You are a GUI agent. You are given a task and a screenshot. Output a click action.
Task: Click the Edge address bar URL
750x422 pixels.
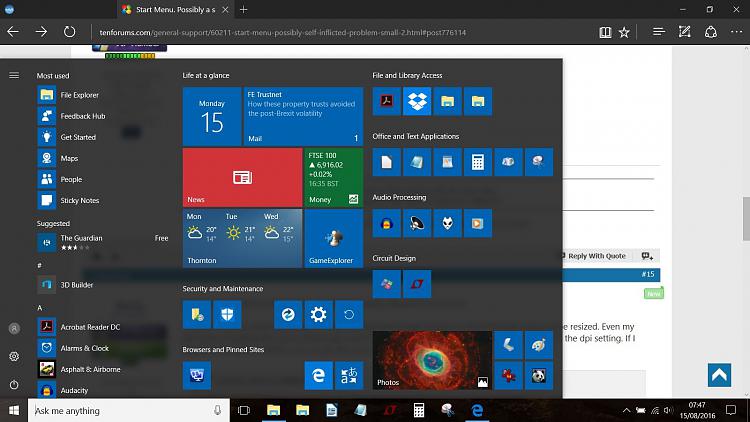pyautogui.click(x=283, y=33)
